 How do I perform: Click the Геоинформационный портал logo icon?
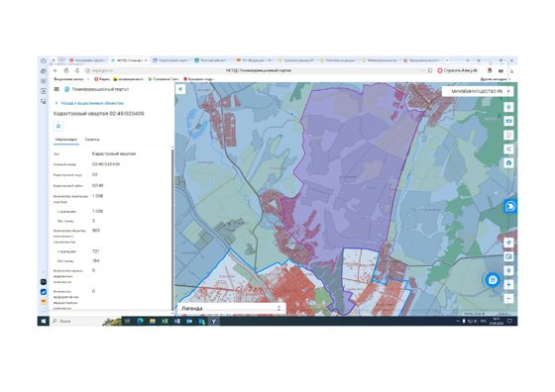[x=66, y=89]
